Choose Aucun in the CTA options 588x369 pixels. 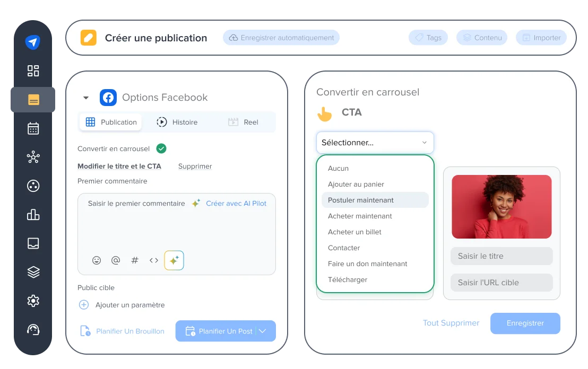pos(338,168)
